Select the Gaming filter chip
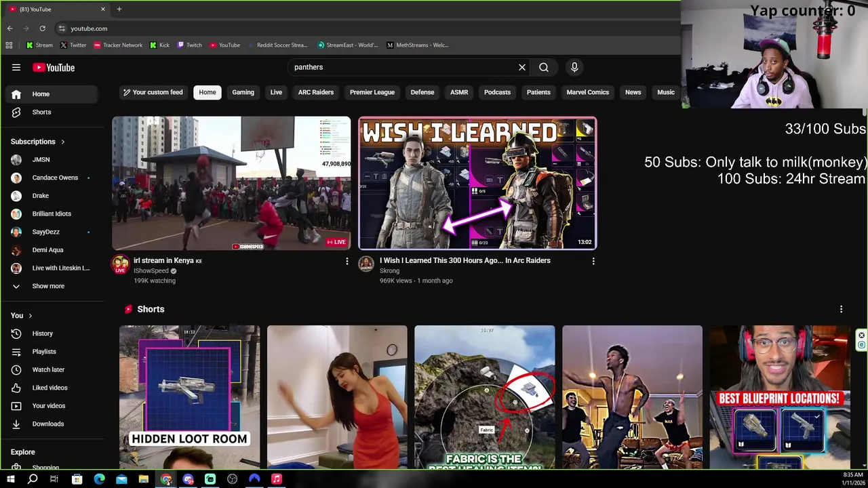The width and height of the screenshot is (868, 488). tap(243, 92)
